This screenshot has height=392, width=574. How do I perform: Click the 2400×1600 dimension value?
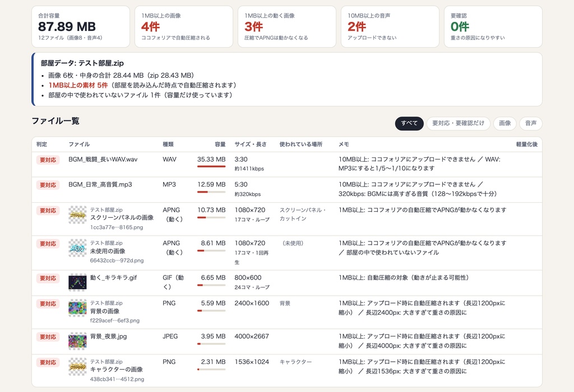(x=252, y=303)
